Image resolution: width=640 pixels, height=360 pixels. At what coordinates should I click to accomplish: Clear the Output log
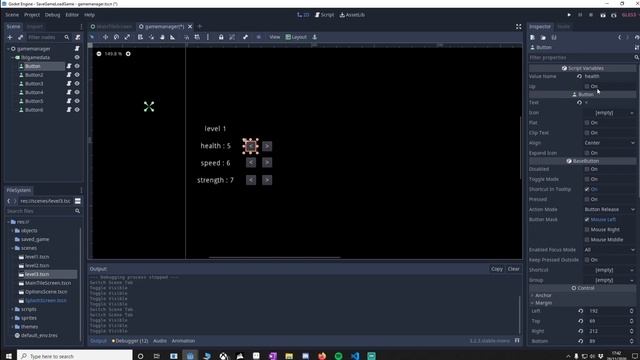pyautogui.click(x=513, y=269)
